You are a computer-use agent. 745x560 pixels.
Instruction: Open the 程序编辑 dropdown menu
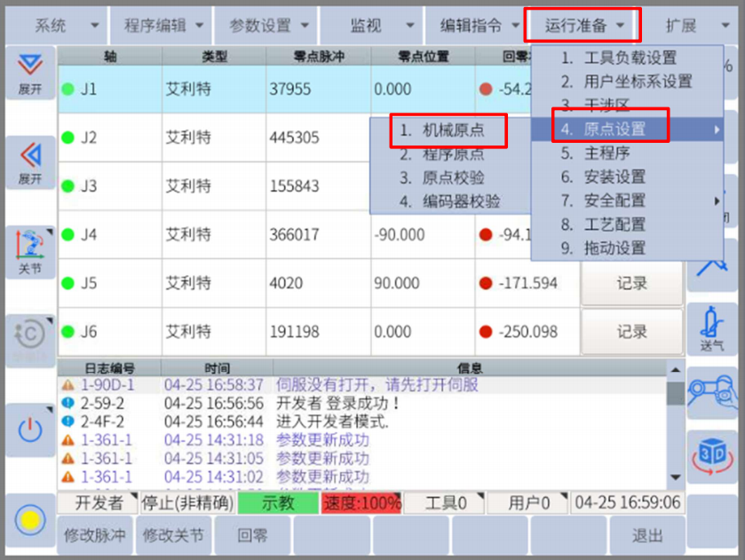coord(163,26)
